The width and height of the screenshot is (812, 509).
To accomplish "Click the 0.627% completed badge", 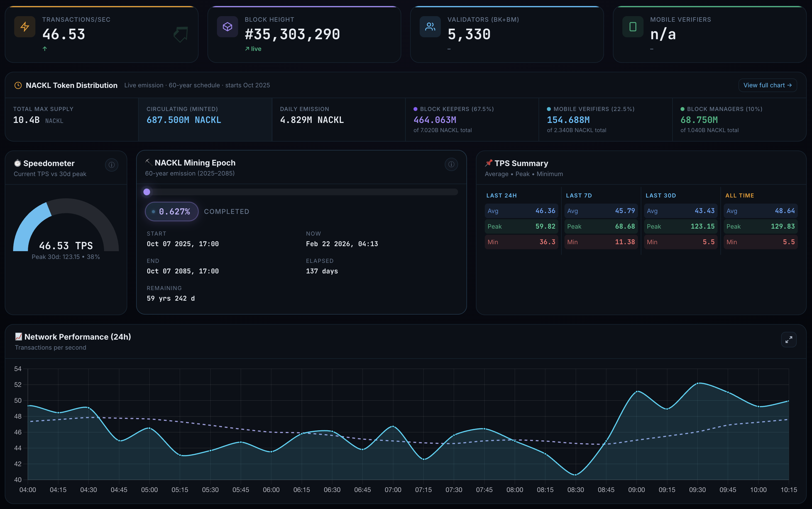I will (x=172, y=211).
